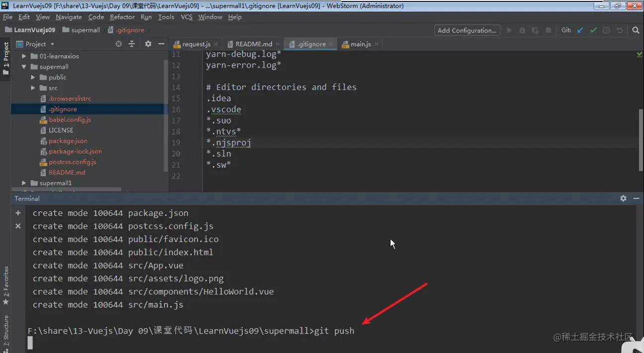644x353 pixels.
Task: Open the View menu
Action: [43, 17]
